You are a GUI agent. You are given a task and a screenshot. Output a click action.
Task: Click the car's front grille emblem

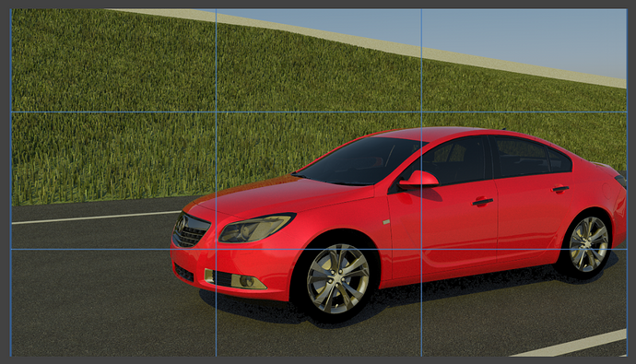click(181, 224)
